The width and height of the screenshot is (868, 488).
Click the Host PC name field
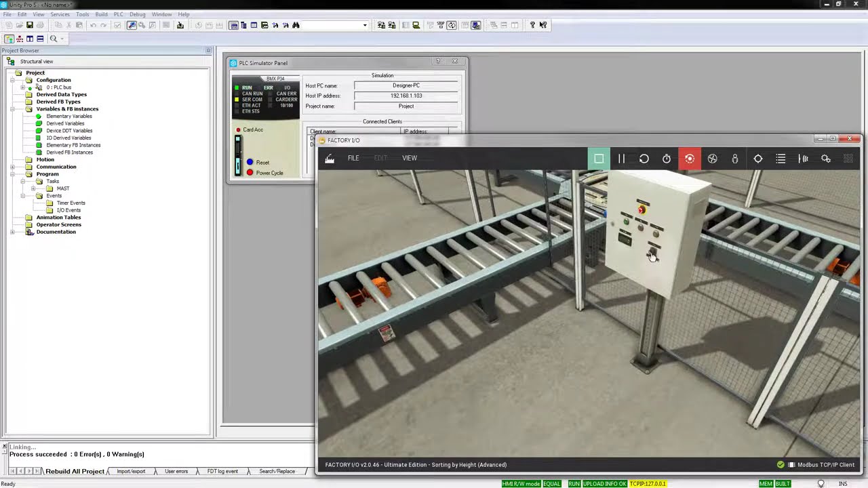click(406, 85)
